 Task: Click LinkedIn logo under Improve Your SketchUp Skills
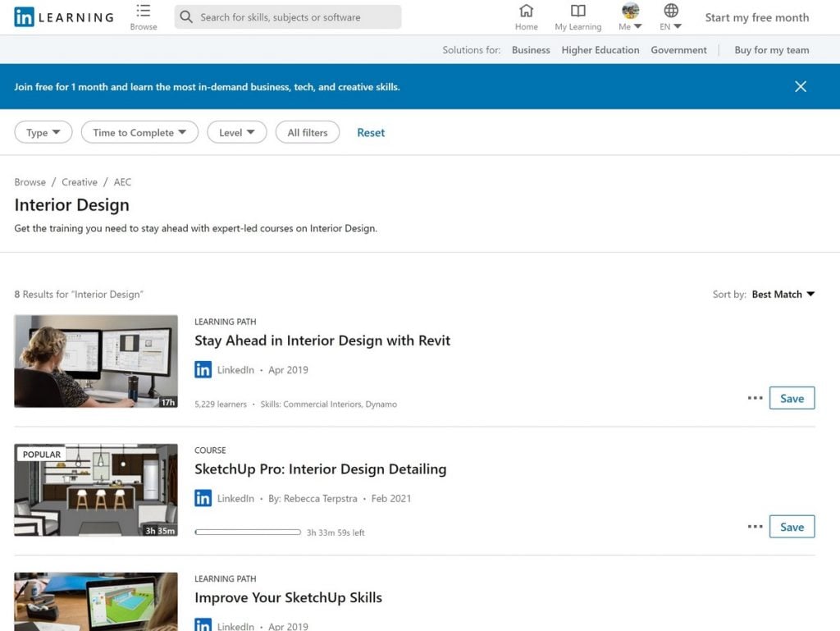(203, 624)
